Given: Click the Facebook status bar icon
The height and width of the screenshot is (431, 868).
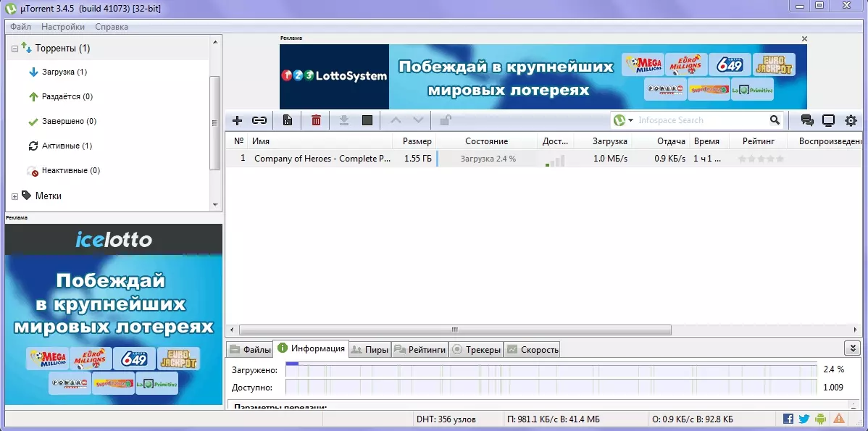Looking at the screenshot, I should 788,419.
